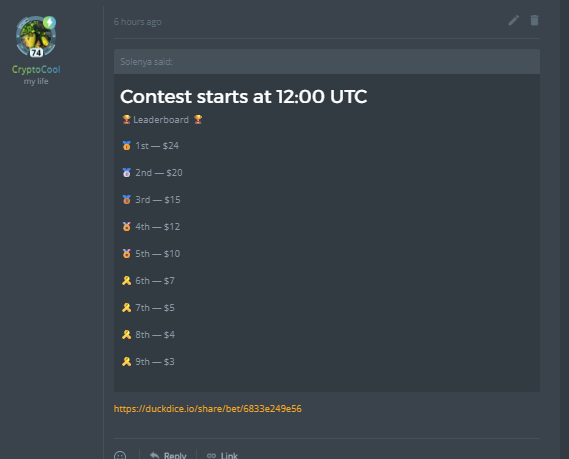Click the gold 1st place medal emoji
The image size is (569, 459).
126,146
